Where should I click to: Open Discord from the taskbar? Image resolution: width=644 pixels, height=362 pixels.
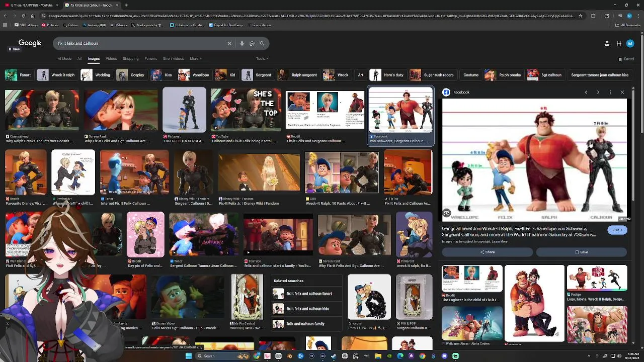click(444, 356)
